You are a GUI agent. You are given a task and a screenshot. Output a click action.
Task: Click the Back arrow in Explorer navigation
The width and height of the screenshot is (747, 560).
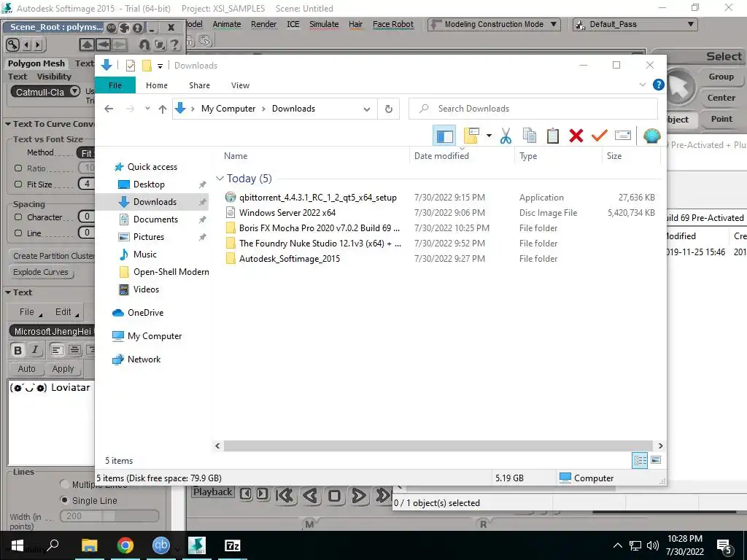pos(109,109)
